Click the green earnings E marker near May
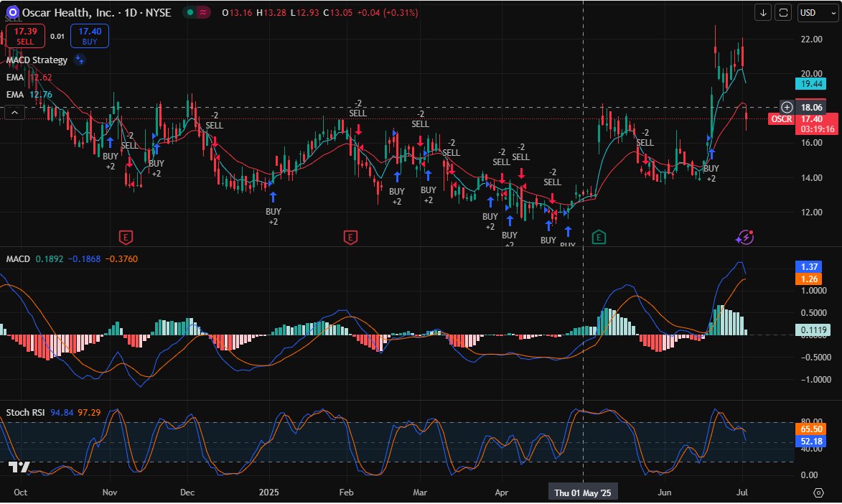This screenshot has height=504, width=842. 599,237
